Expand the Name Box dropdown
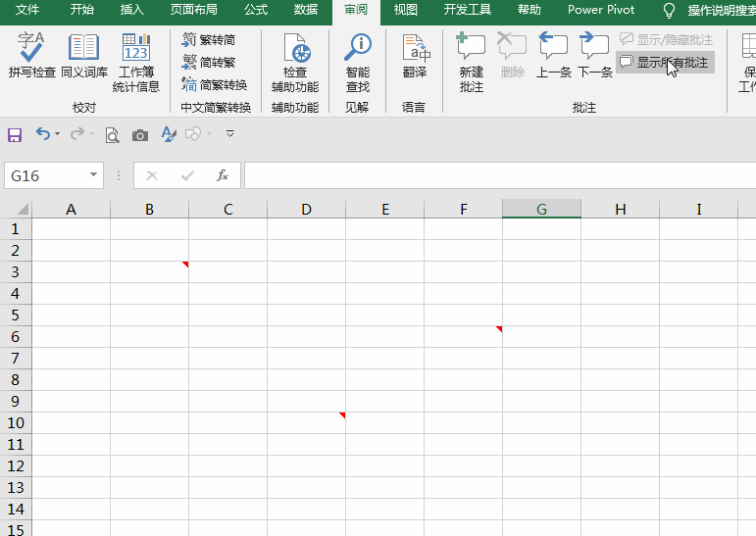Screen dimensions: 756x536 pos(93,175)
